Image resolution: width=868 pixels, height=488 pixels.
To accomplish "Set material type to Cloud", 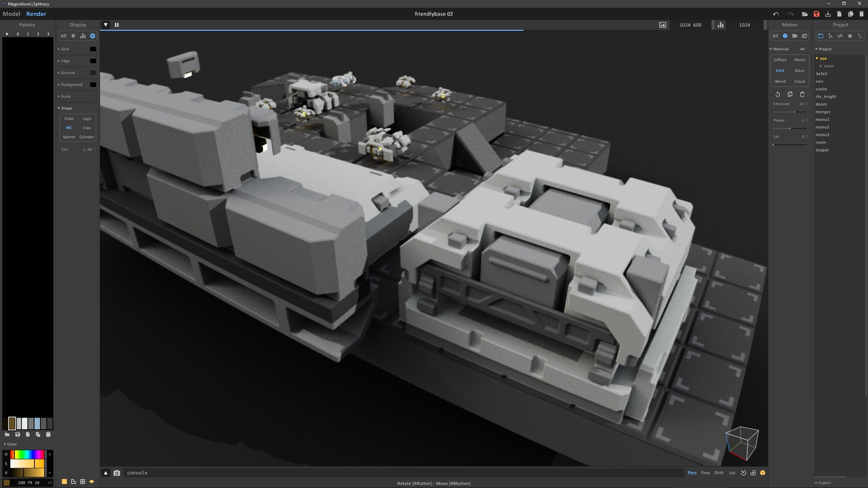I will tap(800, 81).
